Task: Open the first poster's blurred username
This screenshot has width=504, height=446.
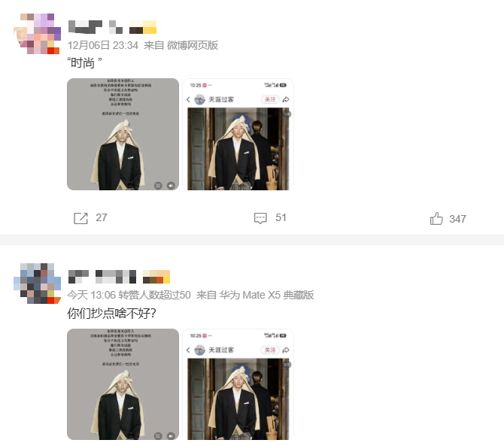Action: point(96,27)
